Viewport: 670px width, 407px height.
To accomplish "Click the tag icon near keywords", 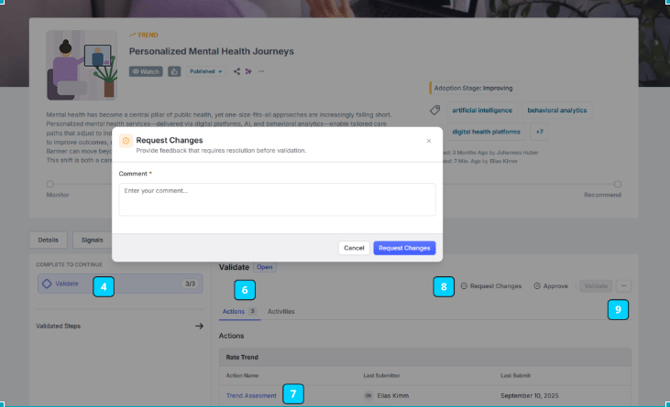I will click(435, 110).
